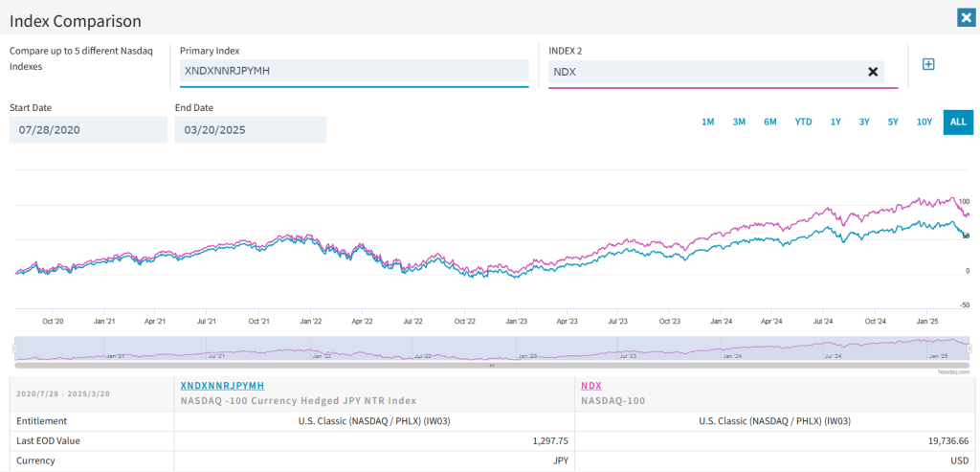Open the Start Date picker
Image resolution: width=980 pixels, height=472 pixels.
tap(89, 130)
